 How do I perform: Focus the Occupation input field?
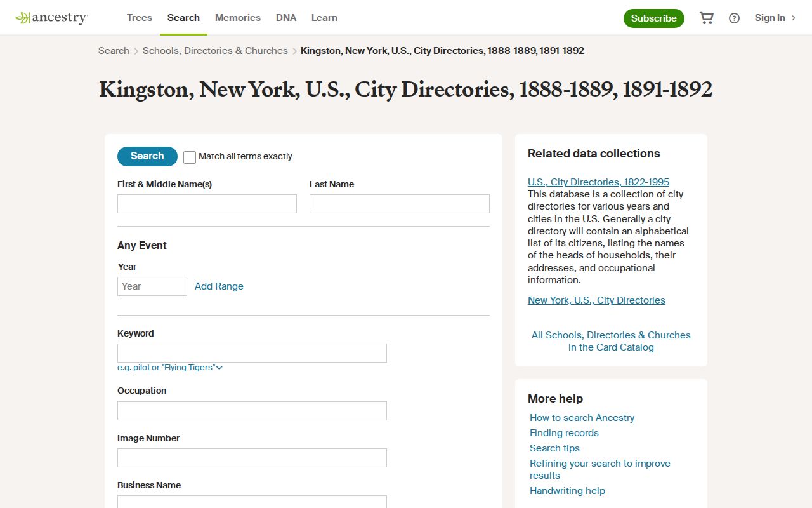[252, 411]
